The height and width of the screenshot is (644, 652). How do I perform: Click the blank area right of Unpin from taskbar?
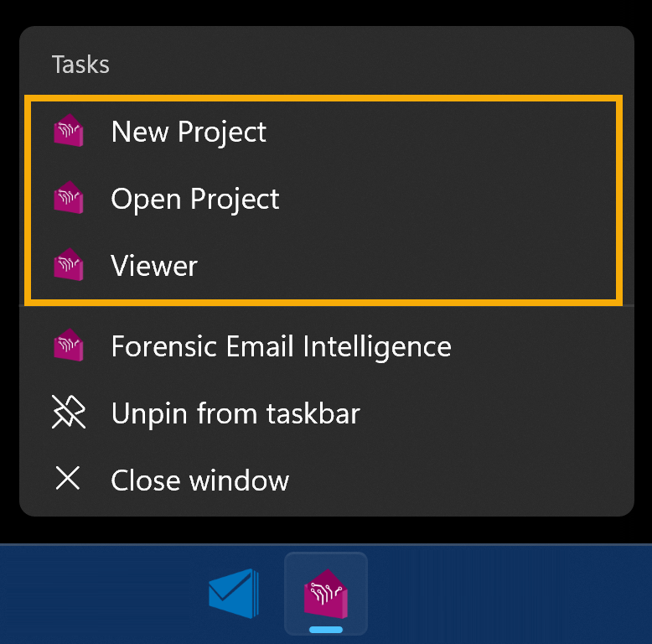click(503, 413)
